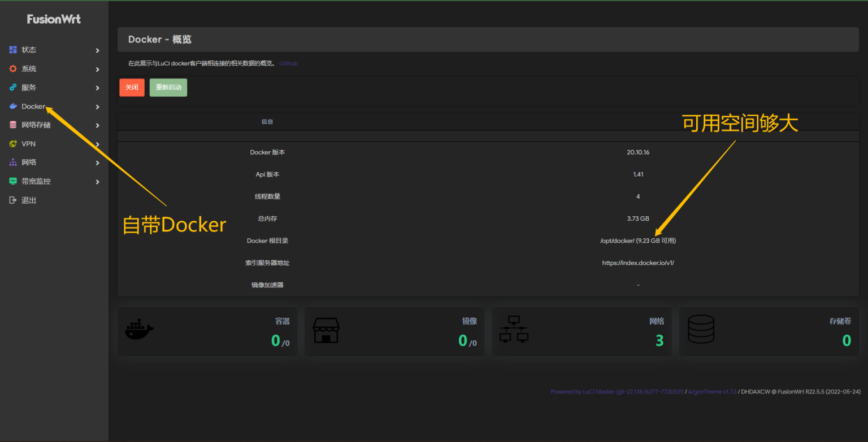
Task: Click the 带宽监控 monitor icon in sidebar
Action: [13, 181]
